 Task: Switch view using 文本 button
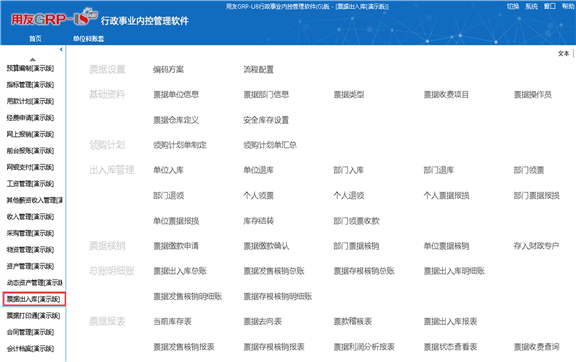564,54
